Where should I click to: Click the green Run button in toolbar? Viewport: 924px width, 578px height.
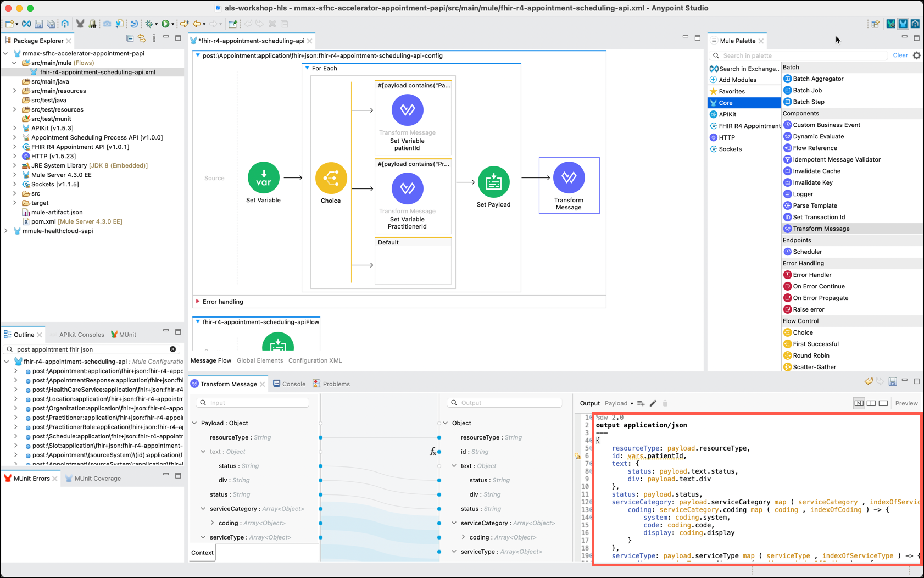pyautogui.click(x=165, y=24)
